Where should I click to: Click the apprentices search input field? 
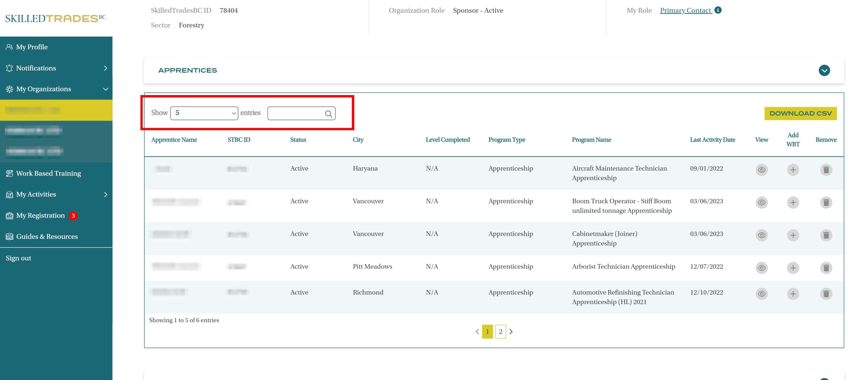tap(295, 113)
